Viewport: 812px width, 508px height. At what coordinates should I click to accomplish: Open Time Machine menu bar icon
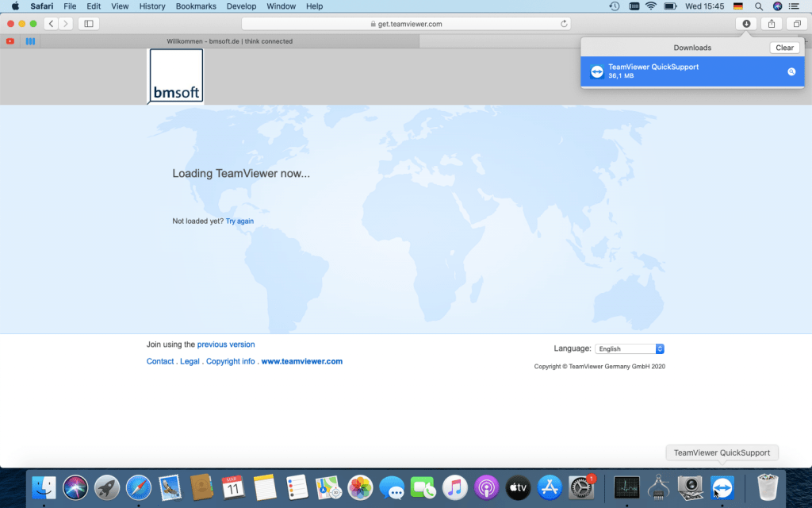tap(615, 6)
